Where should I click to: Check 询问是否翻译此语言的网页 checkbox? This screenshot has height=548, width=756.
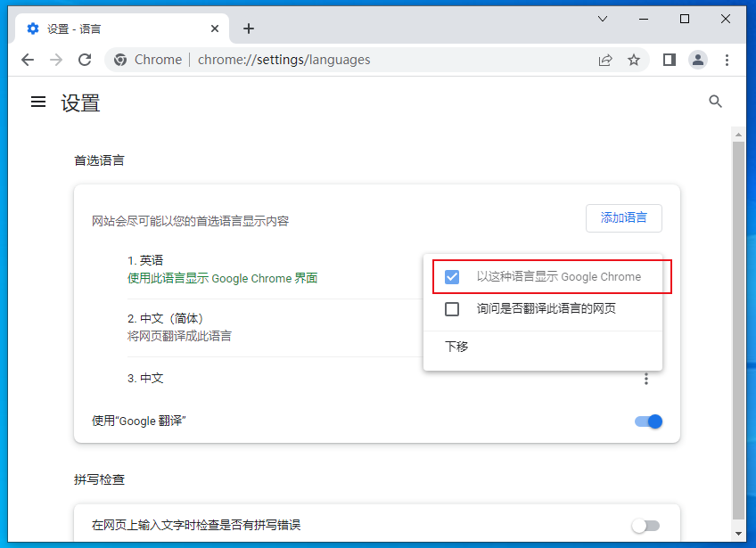tap(452, 309)
